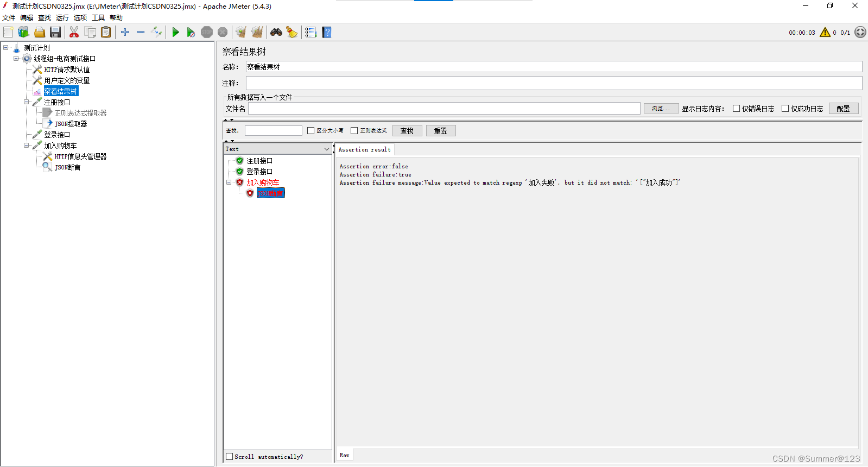
Task: Clear all results with double broom icon
Action: tap(257, 33)
